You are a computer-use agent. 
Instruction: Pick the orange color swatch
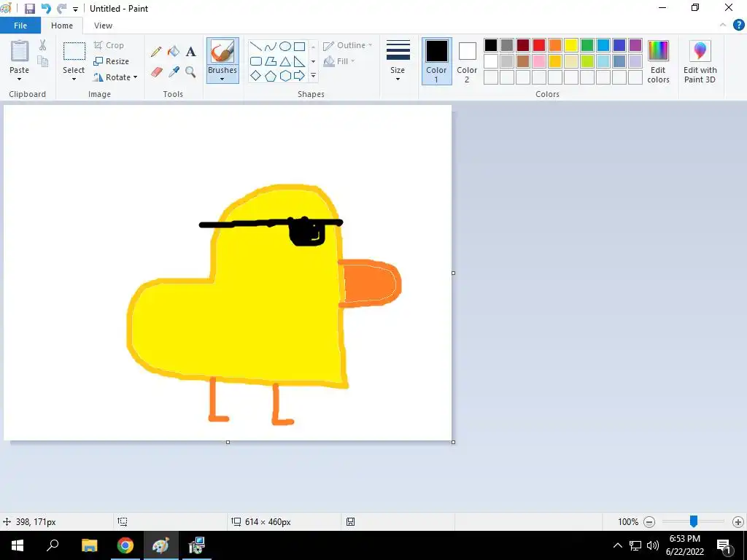pyautogui.click(x=555, y=45)
